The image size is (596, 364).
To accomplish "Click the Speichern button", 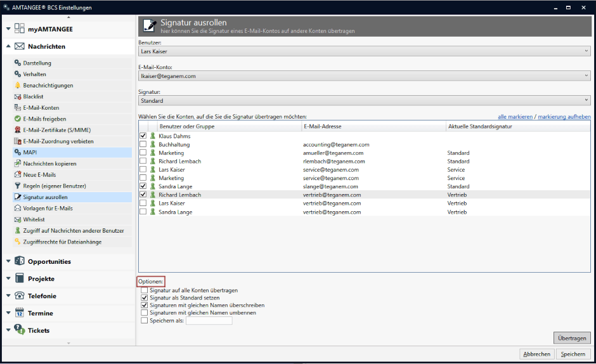I will [x=573, y=354].
